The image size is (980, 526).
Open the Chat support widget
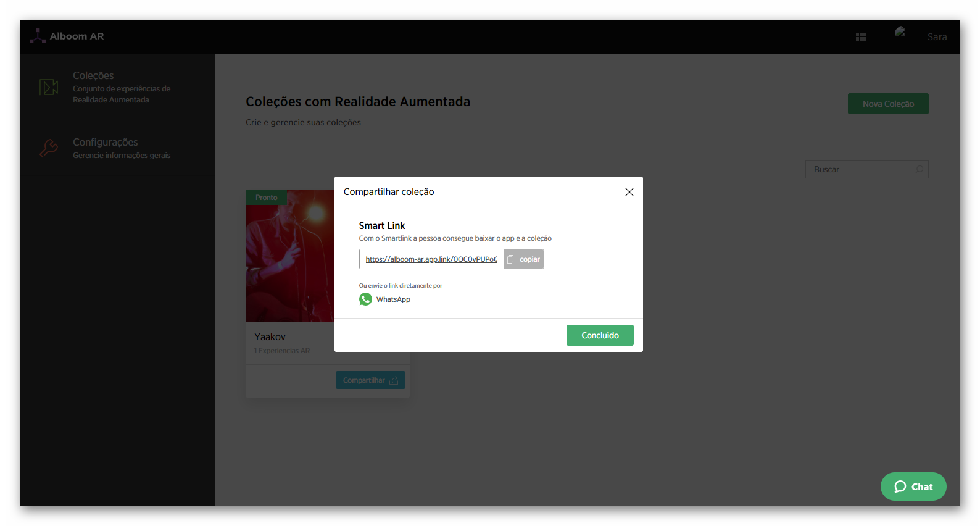coord(913,486)
